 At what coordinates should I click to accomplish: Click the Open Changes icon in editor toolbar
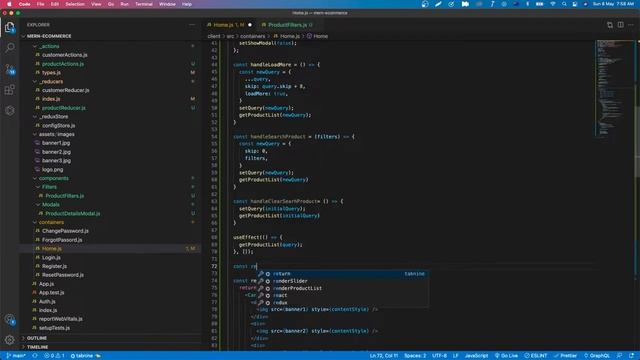(x=610, y=25)
